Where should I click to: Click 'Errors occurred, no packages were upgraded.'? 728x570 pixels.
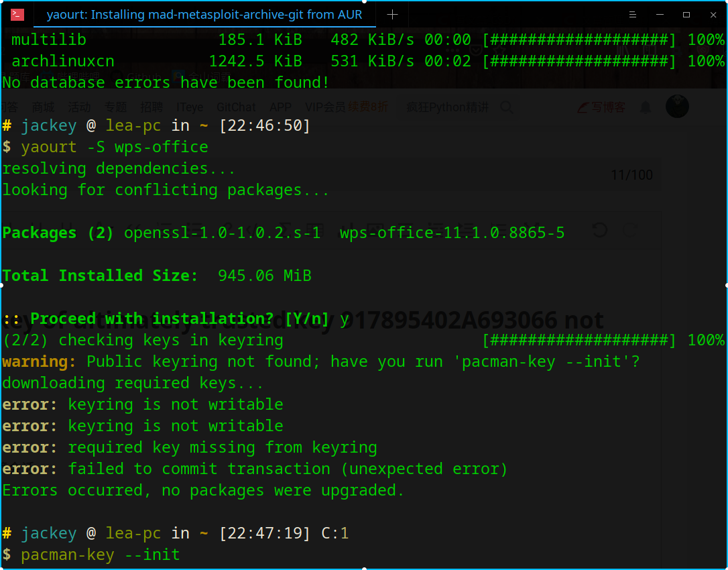203,491
